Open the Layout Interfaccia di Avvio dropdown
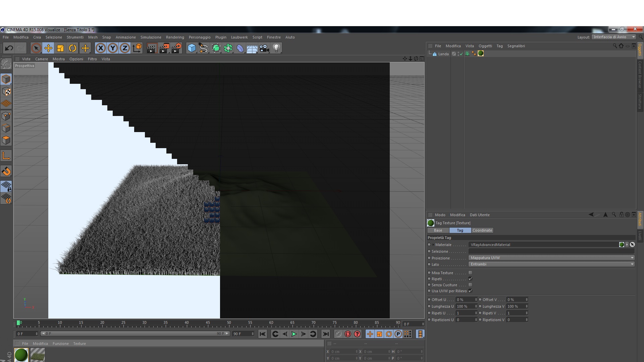Screen dimensions: 644x362 (613, 37)
